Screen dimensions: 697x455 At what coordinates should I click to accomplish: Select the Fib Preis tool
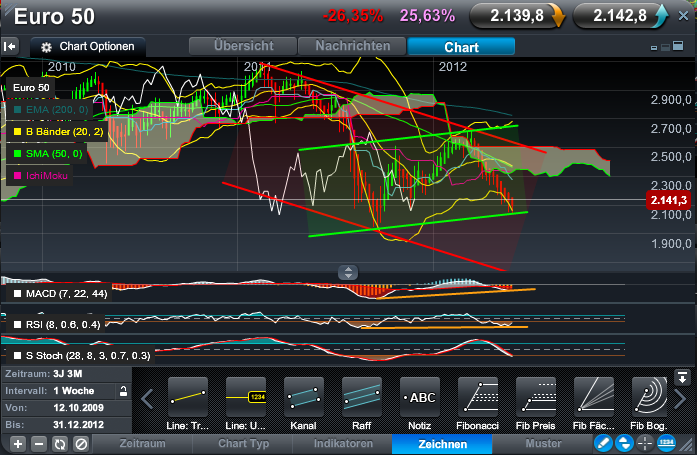coord(536,397)
